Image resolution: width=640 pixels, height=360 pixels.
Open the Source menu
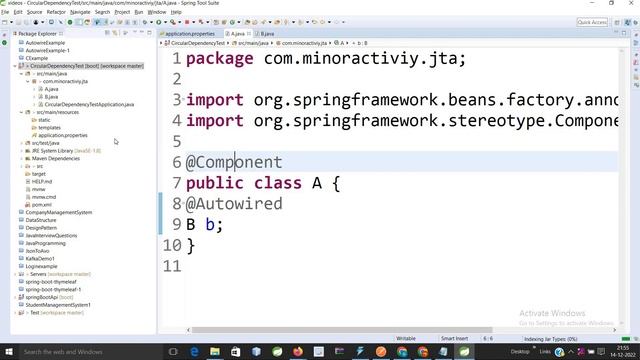34,12
